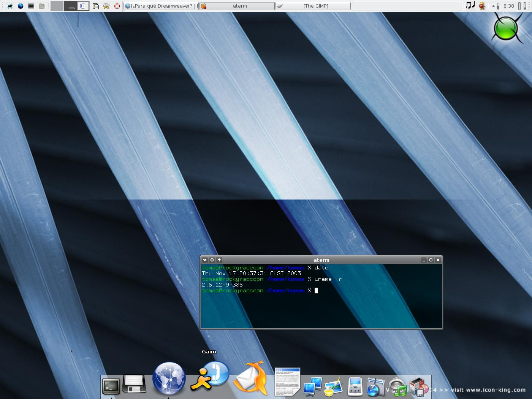This screenshot has width=532, height=399.
Task: Open the lifebuoy help icon
Action: (x=117, y=6)
